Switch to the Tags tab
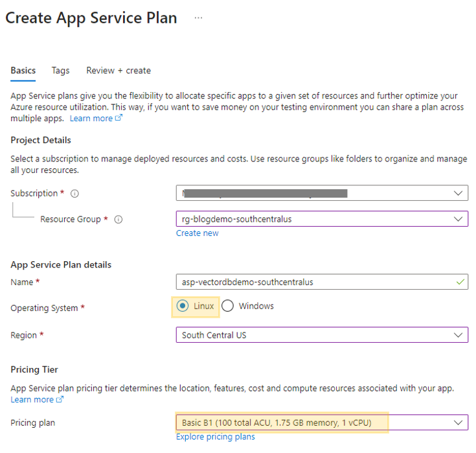Viewport: 476px width, 453px height. click(x=60, y=71)
